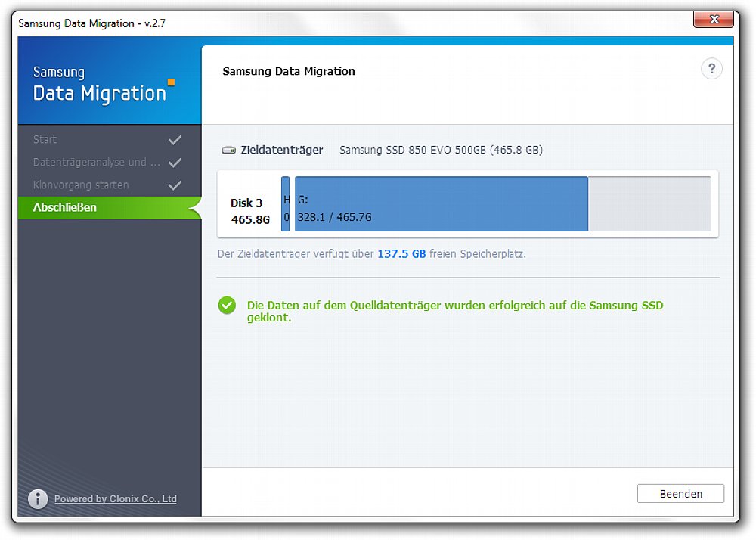Click the blue 137.5 GB free space value

(401, 254)
